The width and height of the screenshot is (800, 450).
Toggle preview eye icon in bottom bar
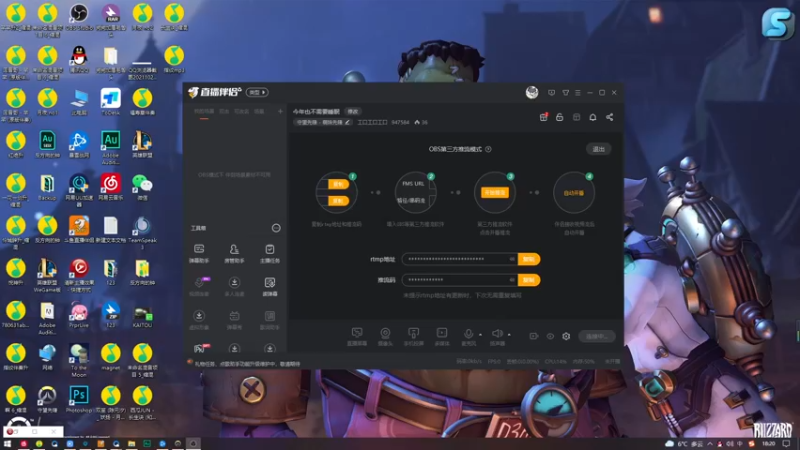(550, 336)
